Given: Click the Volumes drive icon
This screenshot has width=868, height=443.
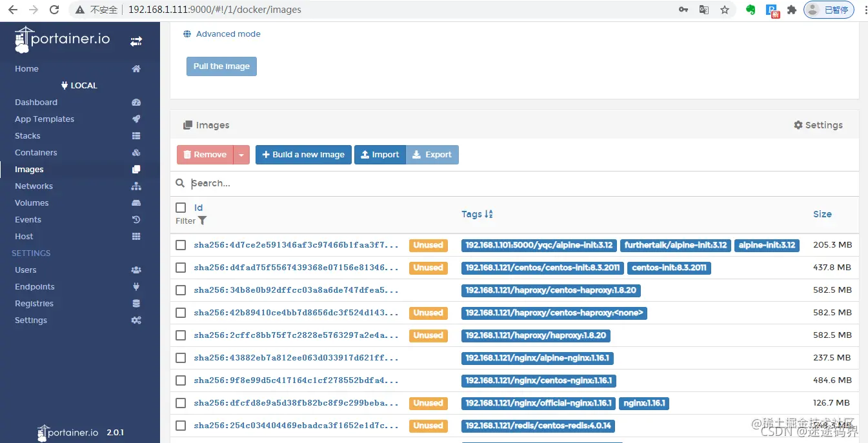Looking at the screenshot, I should pyautogui.click(x=136, y=203).
